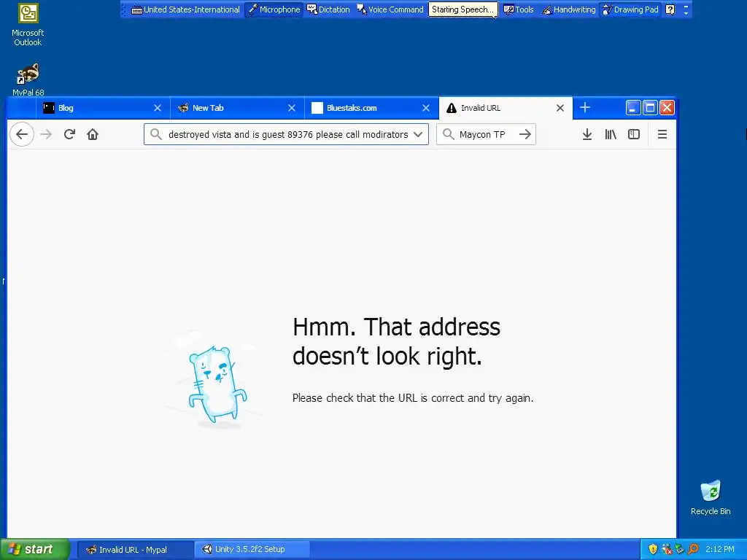Open language bar Help question icon
Viewport: 747px width, 560px height.
[x=670, y=9]
